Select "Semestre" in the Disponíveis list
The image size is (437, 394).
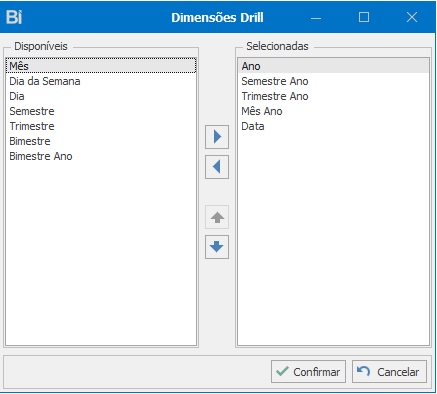[101, 111]
